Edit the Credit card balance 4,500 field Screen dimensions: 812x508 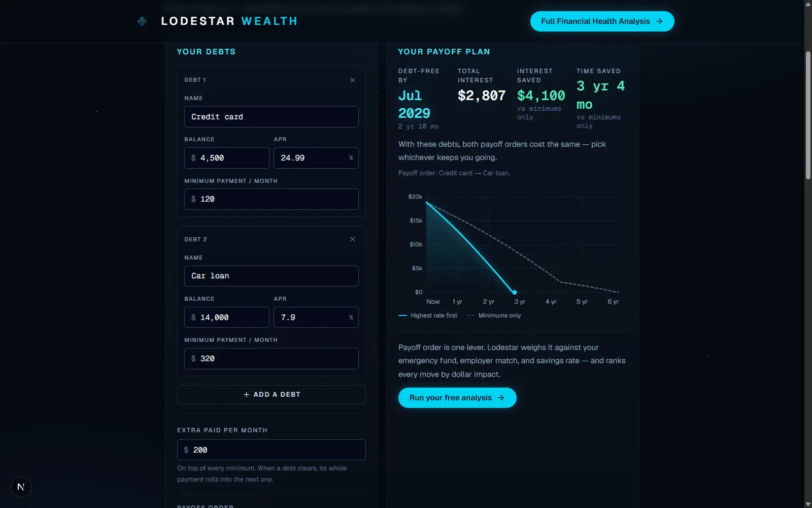click(x=227, y=158)
